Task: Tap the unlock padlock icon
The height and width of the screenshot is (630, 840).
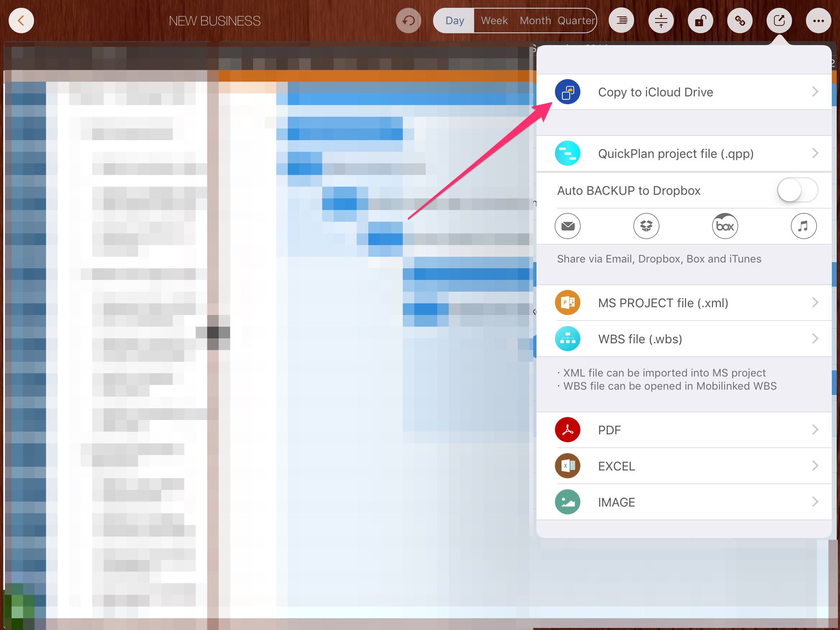Action: (701, 21)
